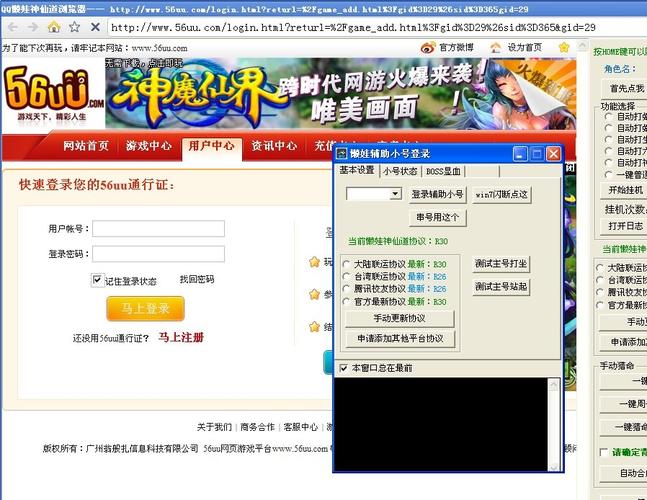Click the 申请添加其他平台协议 button
This screenshot has width=647, height=500.
pos(400,339)
